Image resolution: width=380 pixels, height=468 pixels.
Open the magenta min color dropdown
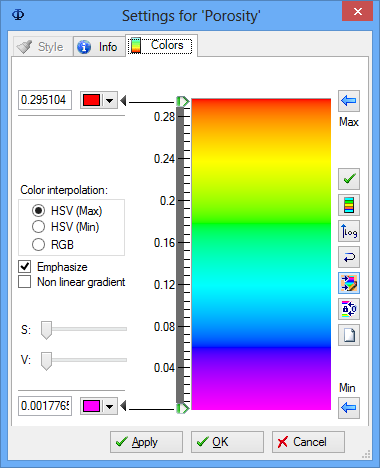click(x=110, y=406)
